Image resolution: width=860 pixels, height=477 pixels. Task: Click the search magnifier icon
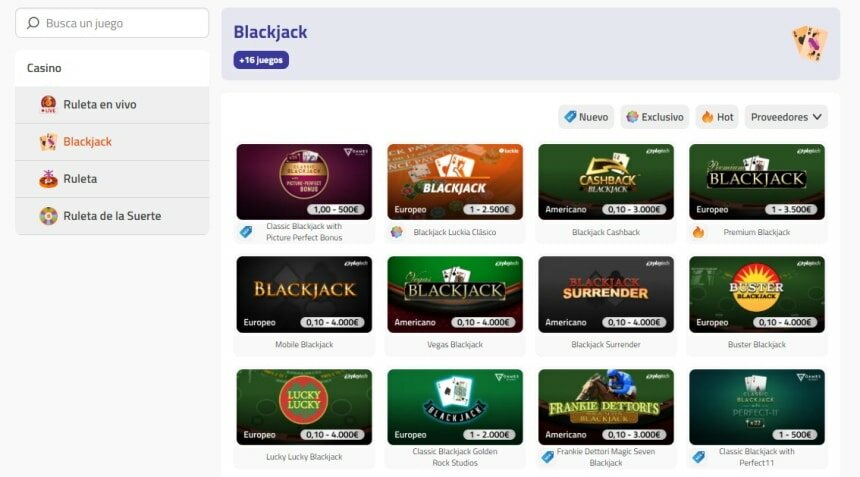point(33,23)
